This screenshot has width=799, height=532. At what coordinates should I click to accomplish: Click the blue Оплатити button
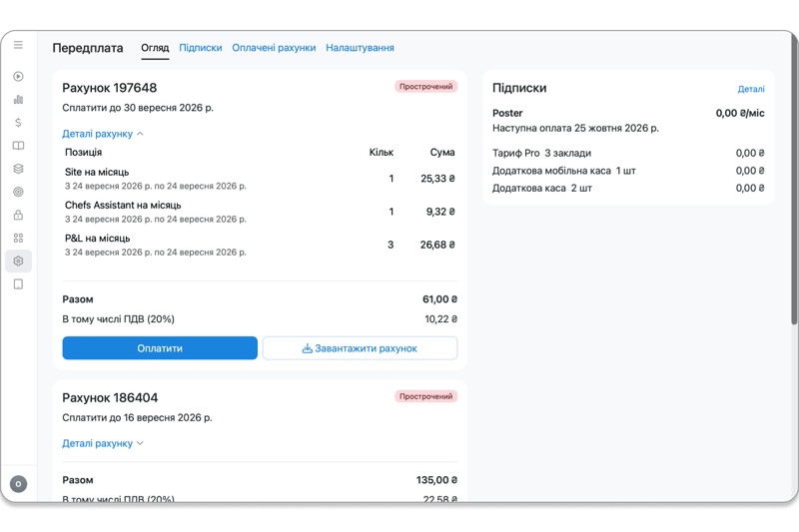coord(160,348)
